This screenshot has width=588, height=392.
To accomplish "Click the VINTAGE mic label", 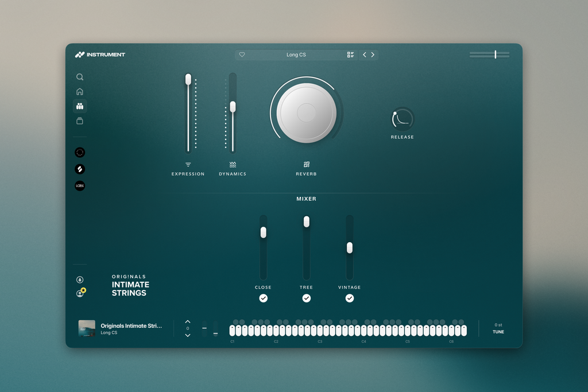I will (350, 288).
